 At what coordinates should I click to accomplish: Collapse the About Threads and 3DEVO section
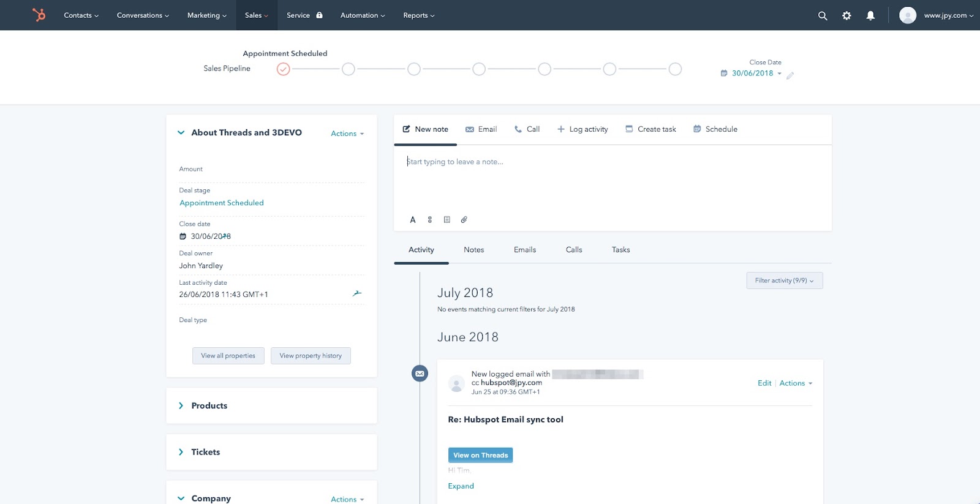click(181, 132)
